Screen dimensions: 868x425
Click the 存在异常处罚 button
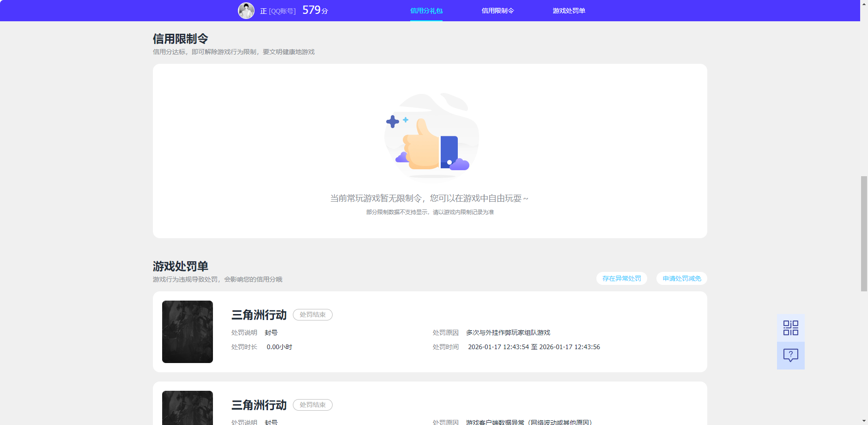(621, 278)
